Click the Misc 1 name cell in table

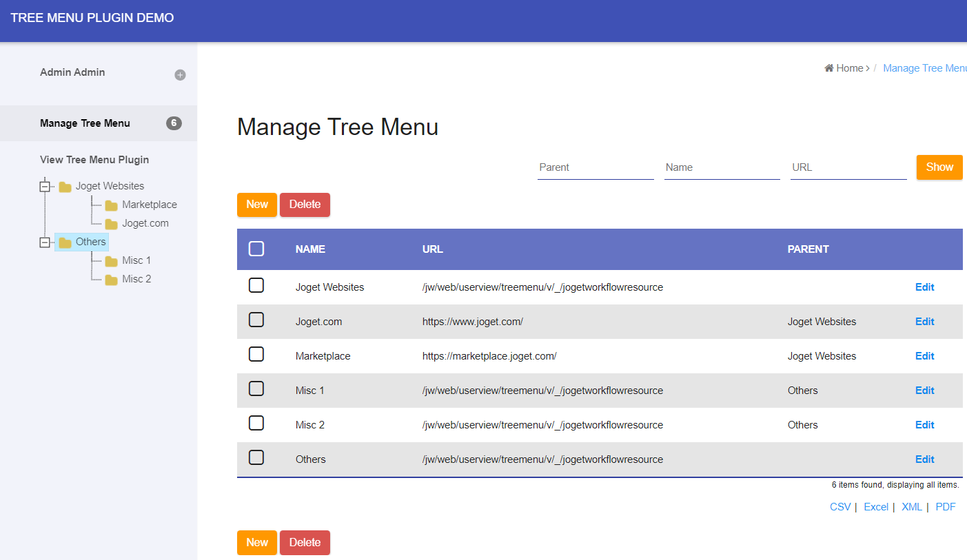coord(310,391)
